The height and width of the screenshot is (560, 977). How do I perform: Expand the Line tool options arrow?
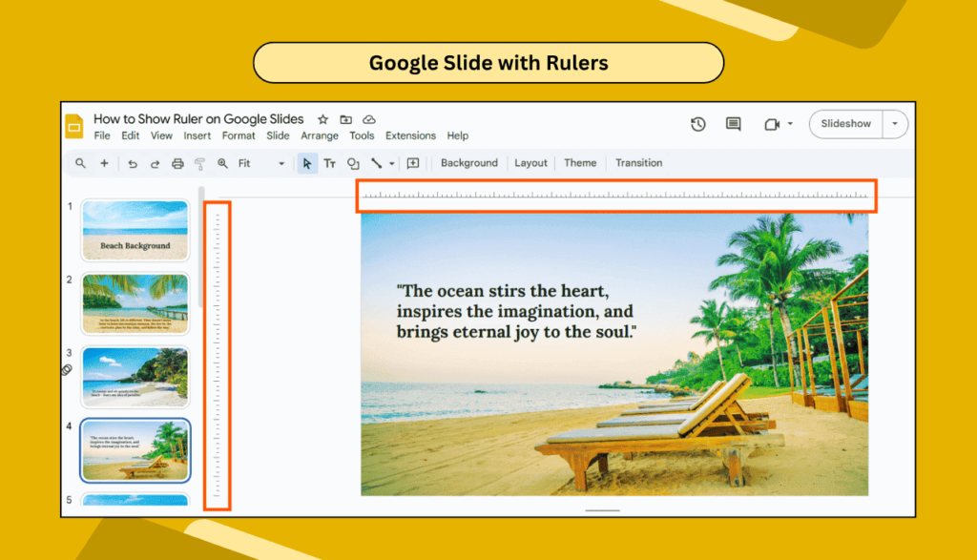pyautogui.click(x=391, y=163)
